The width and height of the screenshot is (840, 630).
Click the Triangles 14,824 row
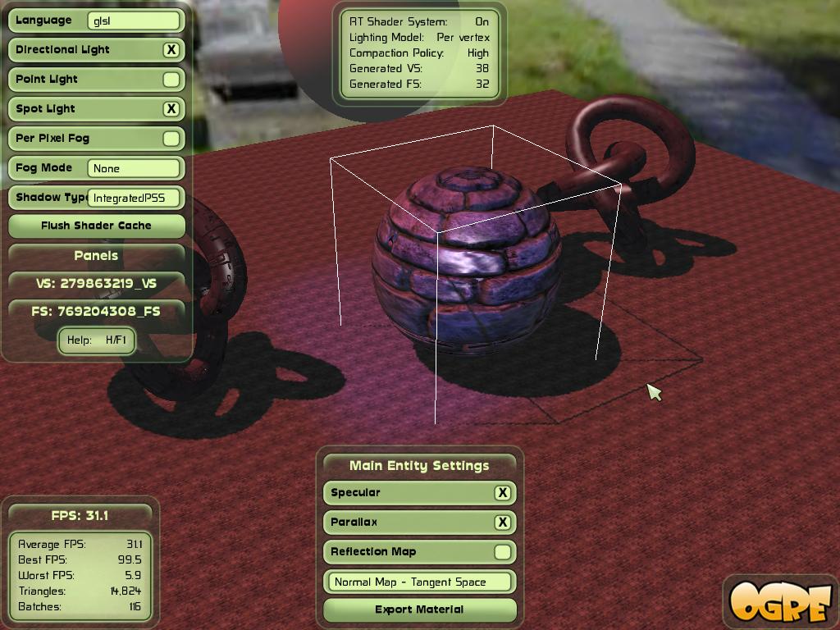[80, 591]
